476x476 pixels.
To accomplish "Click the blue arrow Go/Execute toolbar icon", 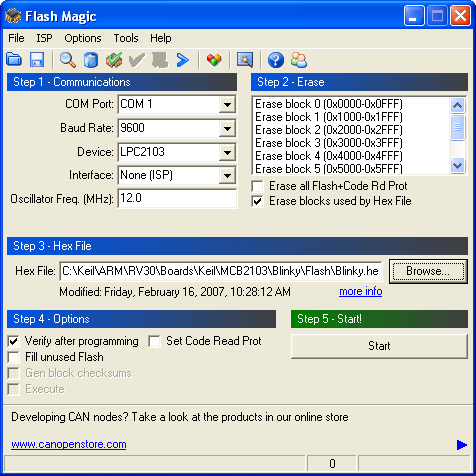I will click(183, 60).
